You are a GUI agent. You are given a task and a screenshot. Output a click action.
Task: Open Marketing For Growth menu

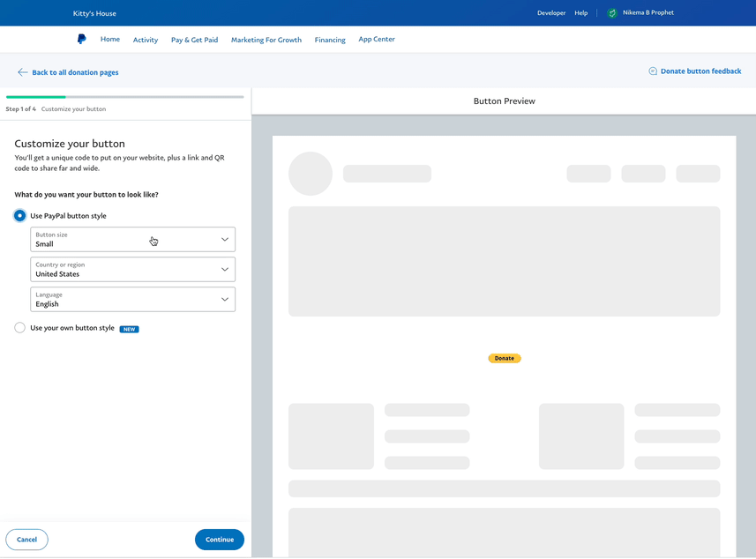[x=266, y=40]
